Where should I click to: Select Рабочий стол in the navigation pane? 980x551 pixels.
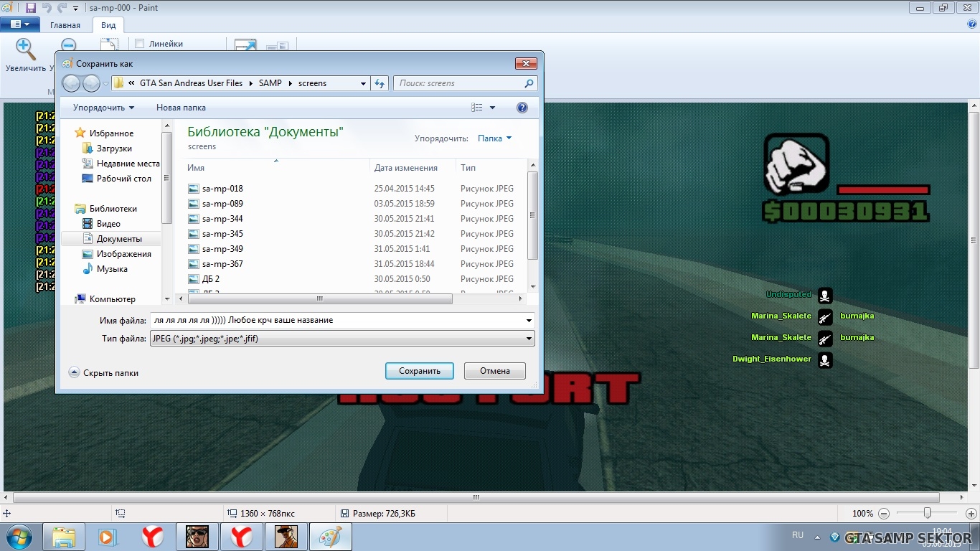coord(116,179)
